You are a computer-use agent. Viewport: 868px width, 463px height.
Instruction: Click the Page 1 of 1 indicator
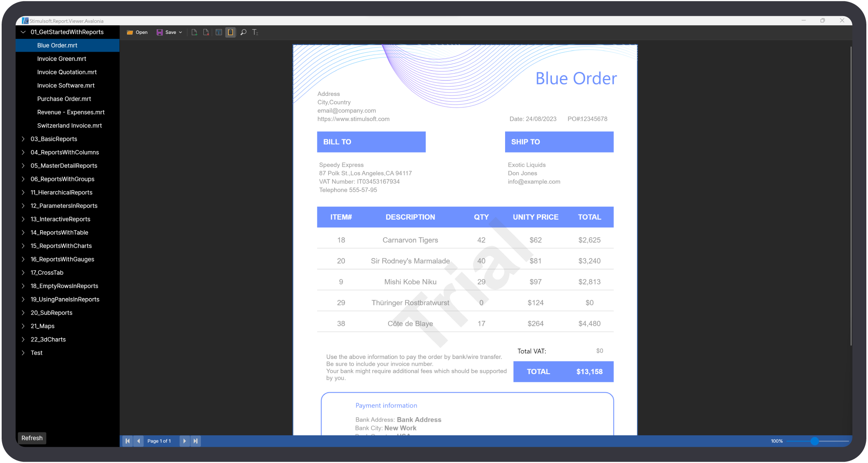(x=159, y=441)
